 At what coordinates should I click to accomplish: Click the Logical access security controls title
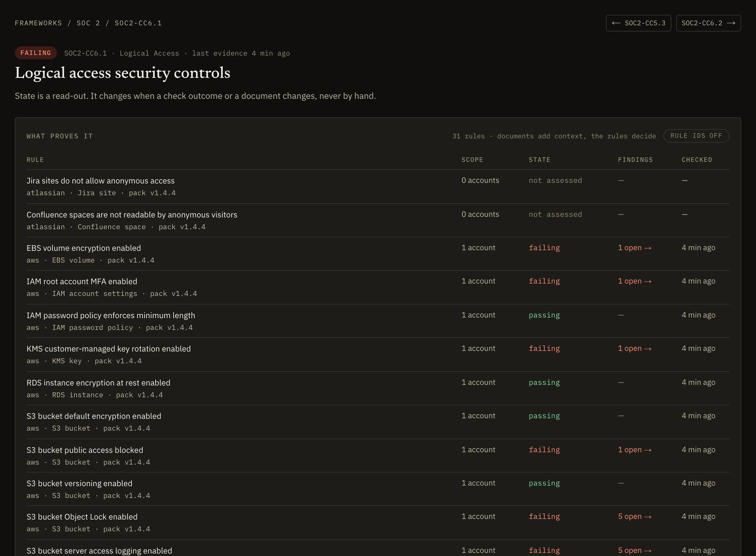pyautogui.click(x=123, y=73)
